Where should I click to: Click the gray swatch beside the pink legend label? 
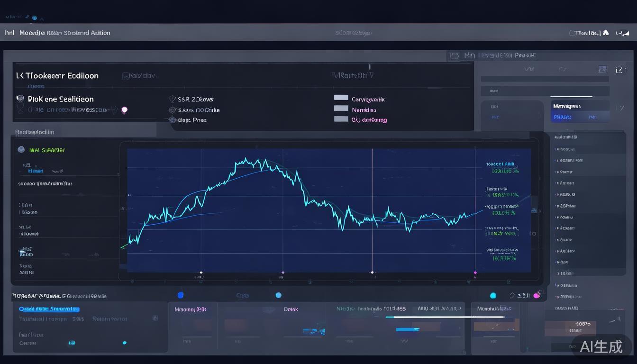pyautogui.click(x=341, y=119)
